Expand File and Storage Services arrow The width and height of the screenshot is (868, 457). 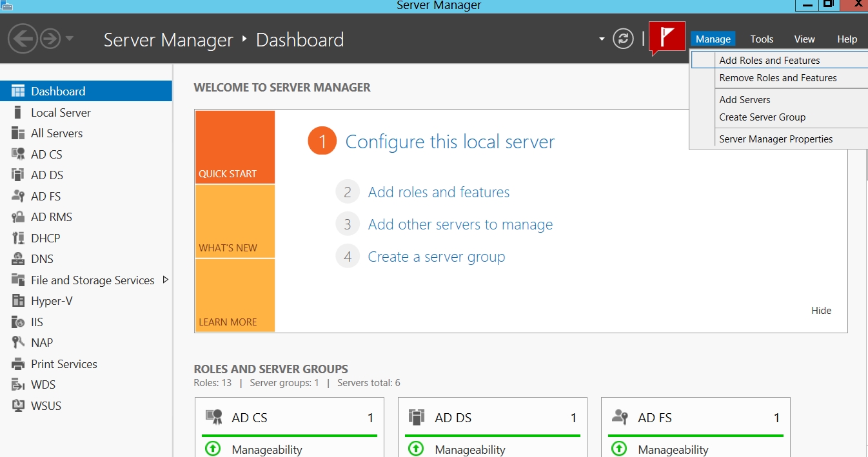pyautogui.click(x=166, y=280)
